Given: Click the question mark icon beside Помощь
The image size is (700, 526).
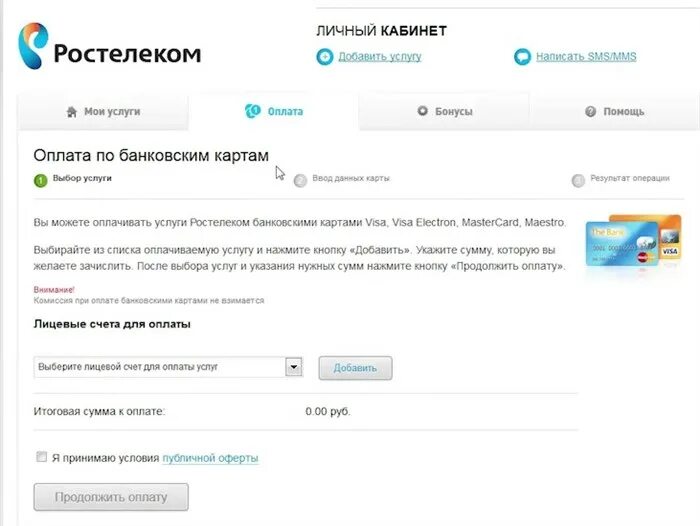Looking at the screenshot, I should coord(590,112).
